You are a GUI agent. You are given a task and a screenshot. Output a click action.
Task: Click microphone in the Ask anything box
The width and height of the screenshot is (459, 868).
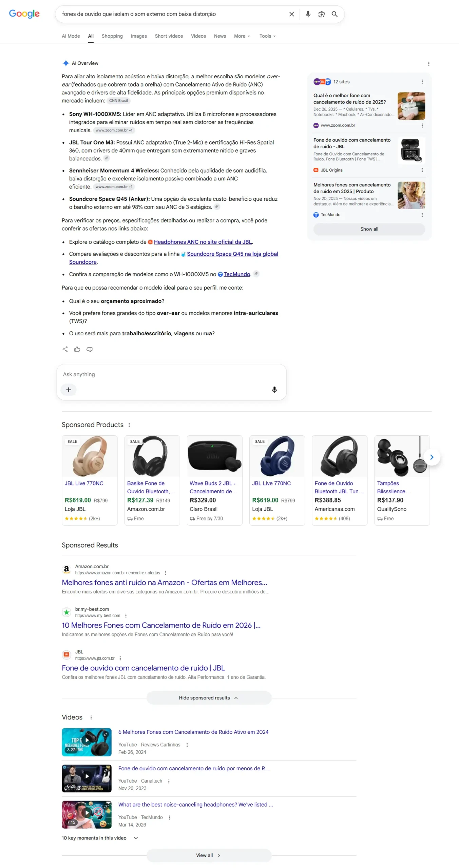274,390
